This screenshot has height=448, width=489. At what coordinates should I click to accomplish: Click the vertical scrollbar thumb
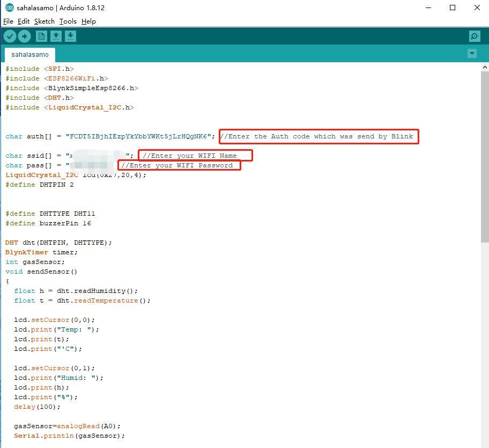(485, 157)
